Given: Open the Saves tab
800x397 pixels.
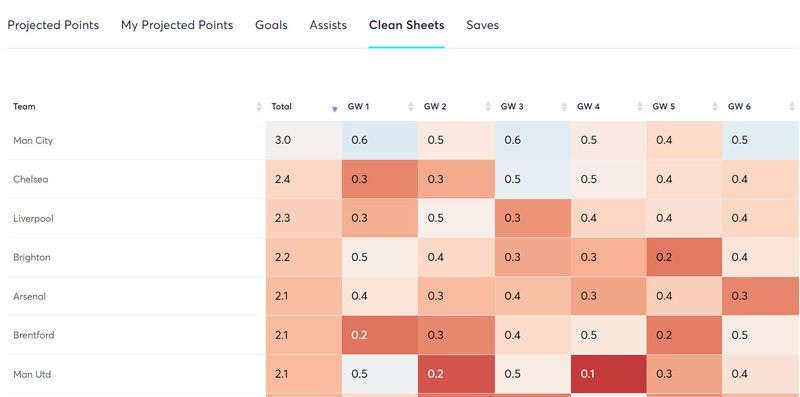Looking at the screenshot, I should (x=483, y=25).
